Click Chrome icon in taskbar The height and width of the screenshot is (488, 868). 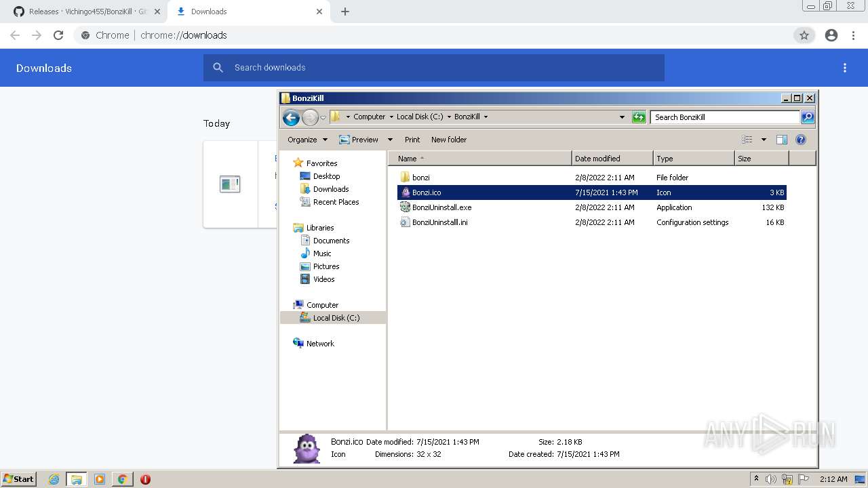(x=122, y=479)
